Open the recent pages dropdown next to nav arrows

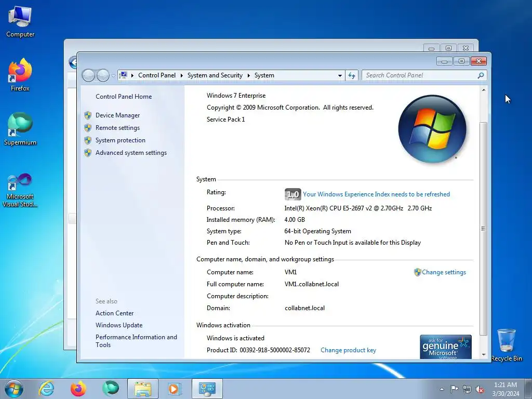[113, 76]
